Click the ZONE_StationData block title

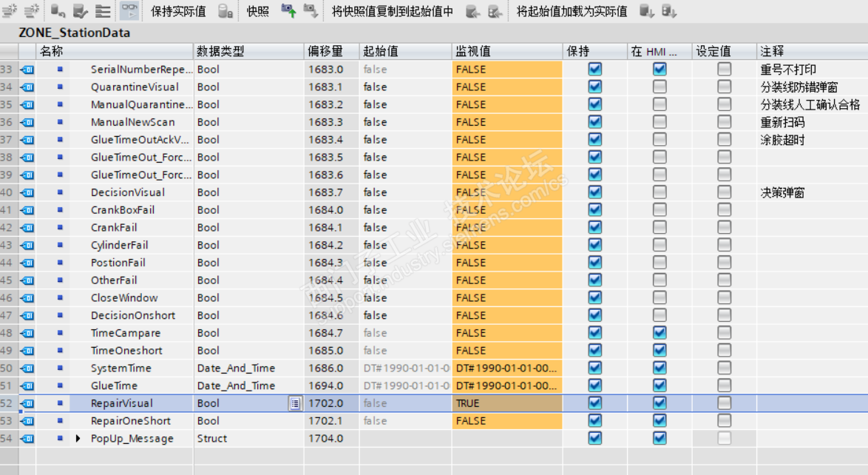[75, 33]
